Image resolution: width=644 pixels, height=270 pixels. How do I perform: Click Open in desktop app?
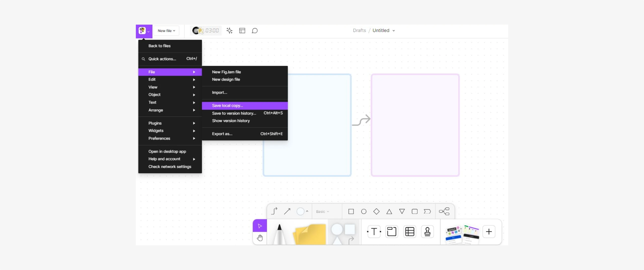[x=170, y=152]
